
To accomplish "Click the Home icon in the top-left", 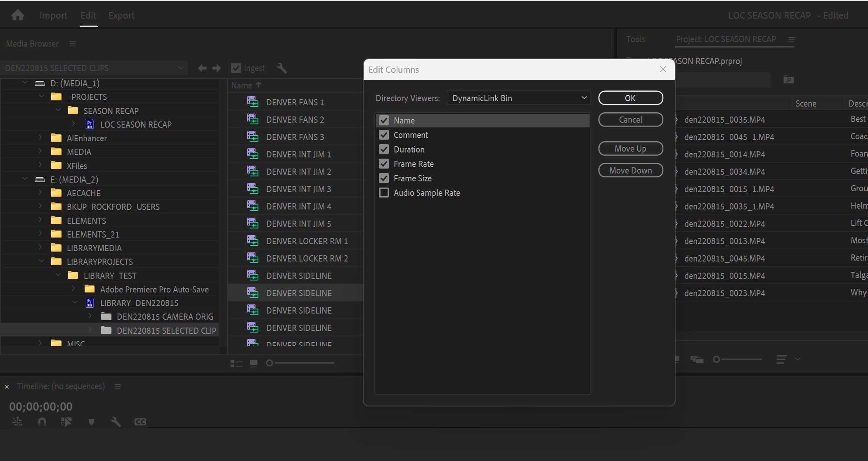I will [17, 15].
